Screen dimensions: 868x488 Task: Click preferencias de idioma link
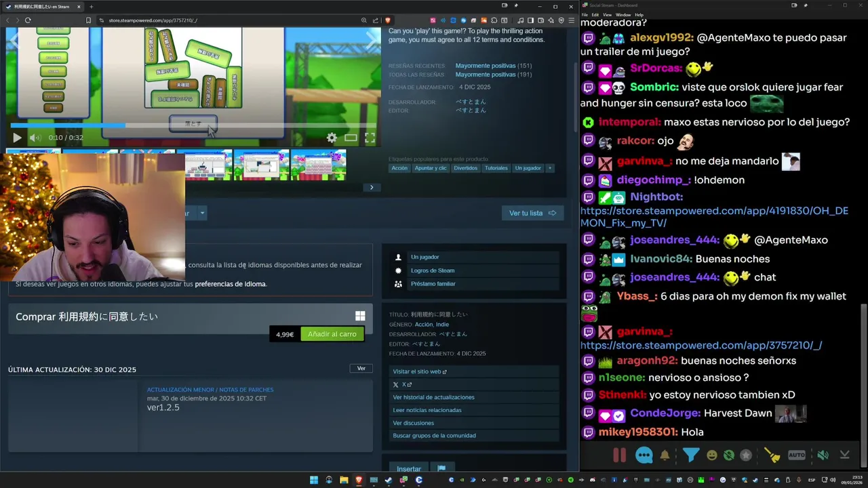coord(231,284)
